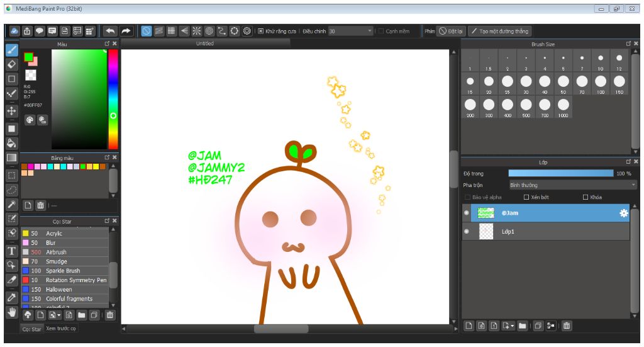Switch to Xem trước cọ tab
This screenshot has height=347, width=644.
[x=61, y=329]
